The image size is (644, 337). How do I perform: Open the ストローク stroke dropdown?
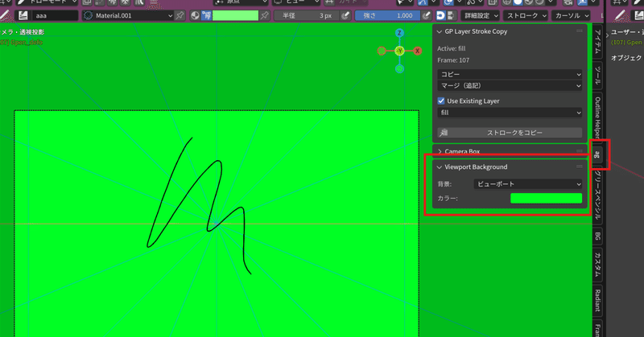tap(526, 15)
